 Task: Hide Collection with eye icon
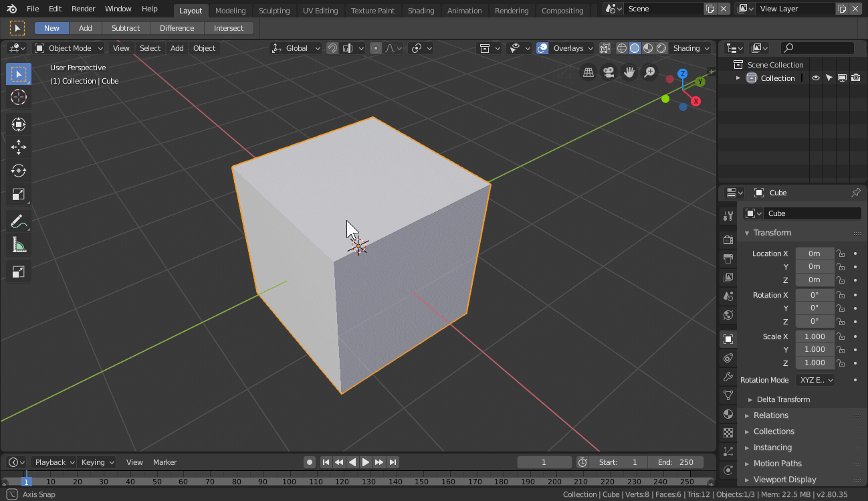click(x=816, y=78)
